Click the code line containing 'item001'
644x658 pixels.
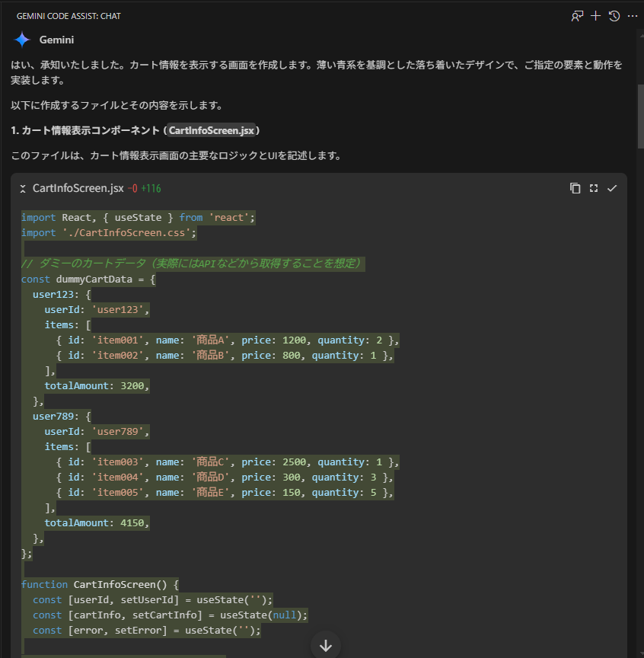click(228, 340)
